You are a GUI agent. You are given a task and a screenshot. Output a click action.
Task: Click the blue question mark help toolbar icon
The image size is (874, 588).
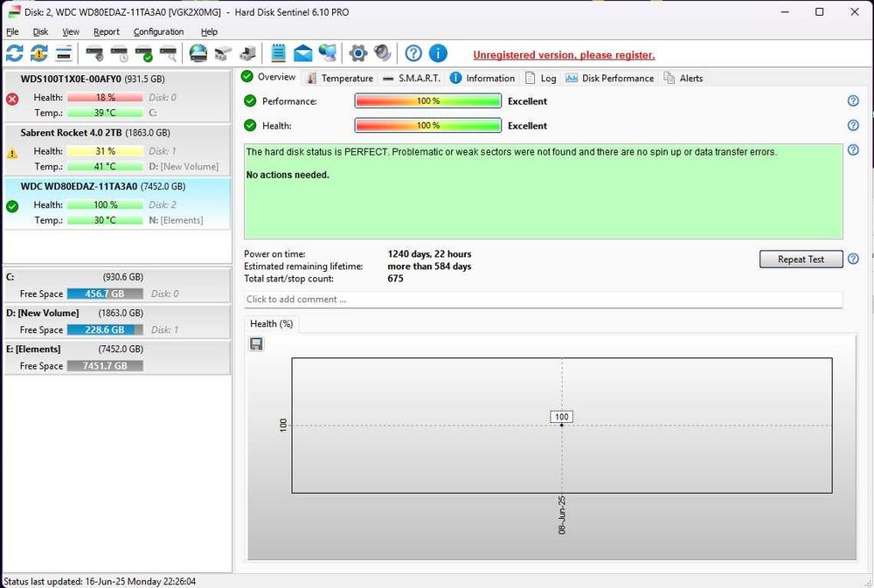(413, 53)
